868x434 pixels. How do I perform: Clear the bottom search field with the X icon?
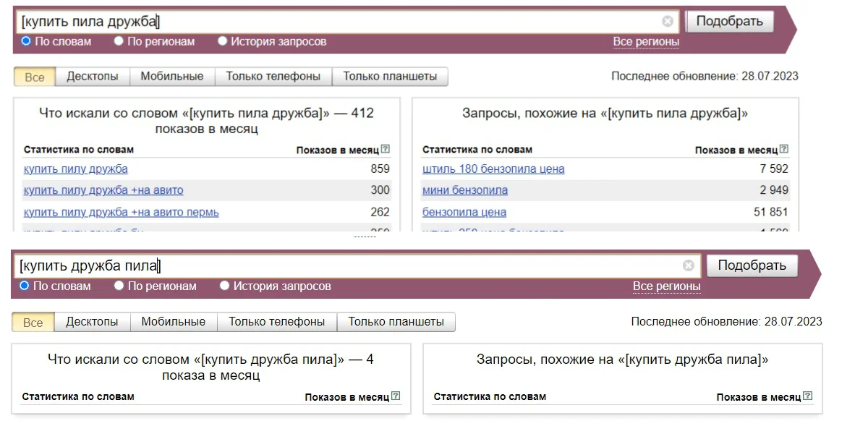(x=688, y=265)
